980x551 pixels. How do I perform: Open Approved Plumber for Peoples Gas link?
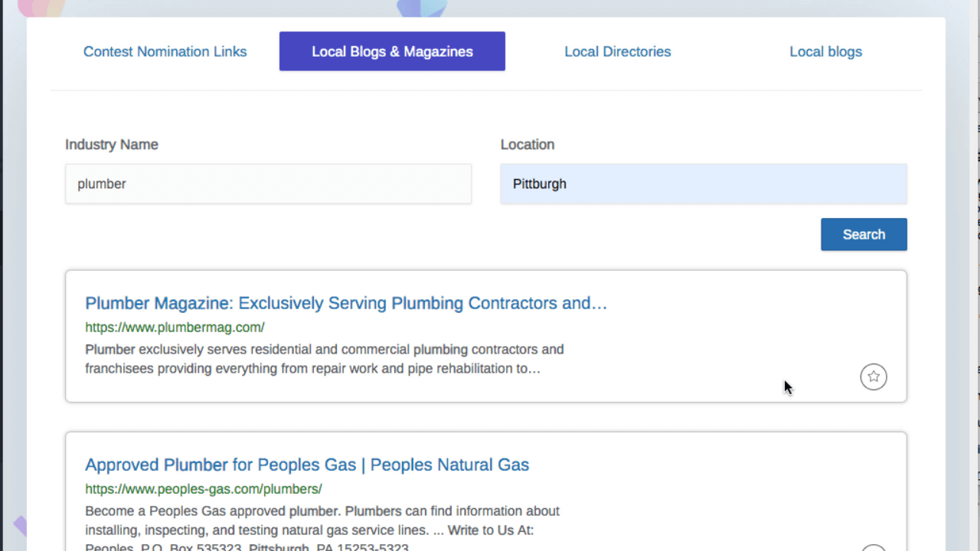point(307,465)
